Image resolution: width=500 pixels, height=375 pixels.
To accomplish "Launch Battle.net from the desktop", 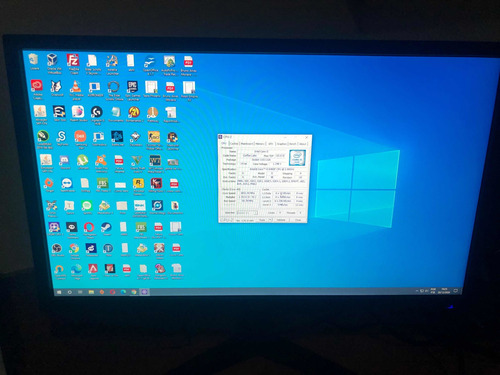I will (117, 138).
